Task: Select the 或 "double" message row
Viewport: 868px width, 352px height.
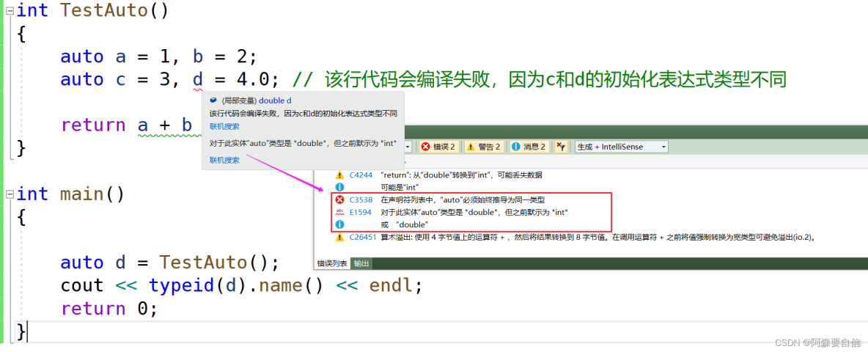Action: (x=405, y=224)
